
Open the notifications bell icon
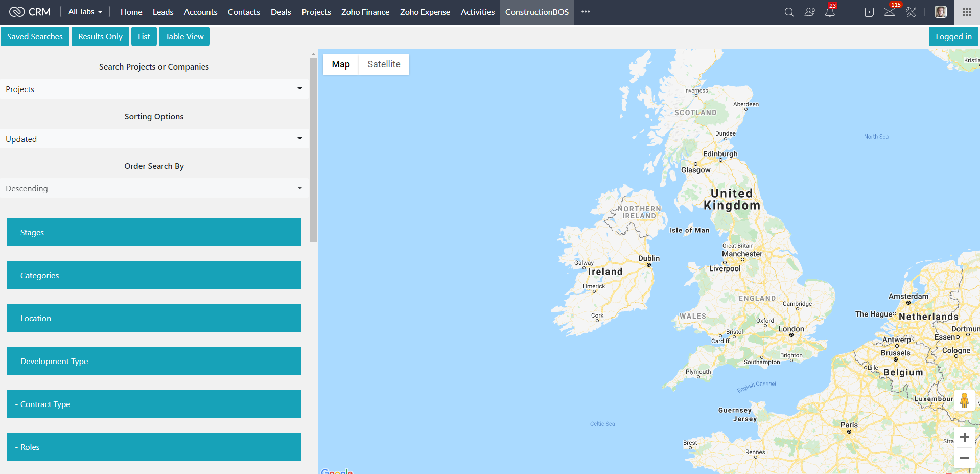tap(830, 12)
